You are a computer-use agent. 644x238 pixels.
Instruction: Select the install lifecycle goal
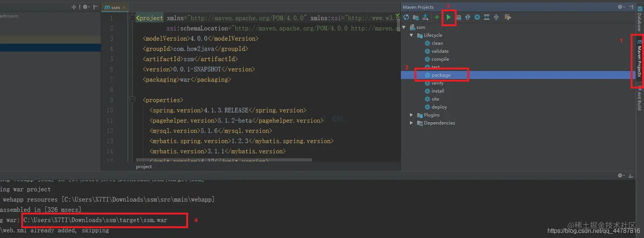438,91
